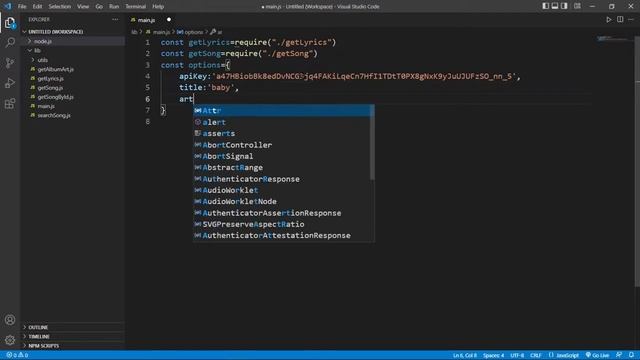Open the Edit menu
Image resolution: width=640 pixels, height=360 pixels.
click(37, 7)
